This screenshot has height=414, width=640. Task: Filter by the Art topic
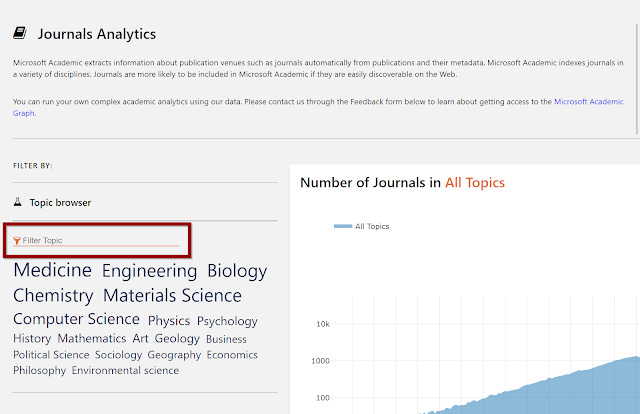tap(140, 338)
